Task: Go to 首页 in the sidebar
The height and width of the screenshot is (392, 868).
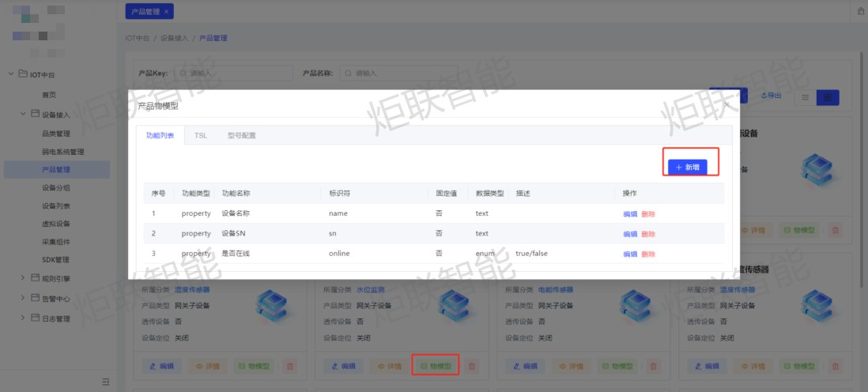Action: (x=49, y=95)
